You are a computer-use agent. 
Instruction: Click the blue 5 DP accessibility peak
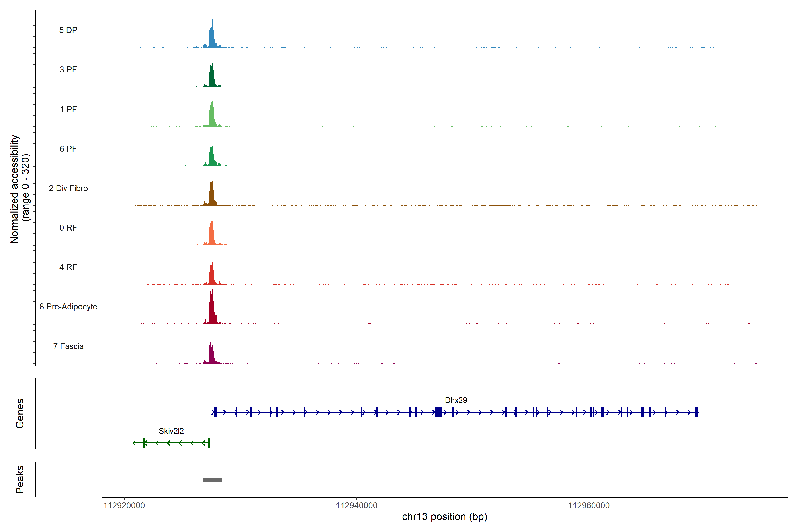tap(212, 39)
